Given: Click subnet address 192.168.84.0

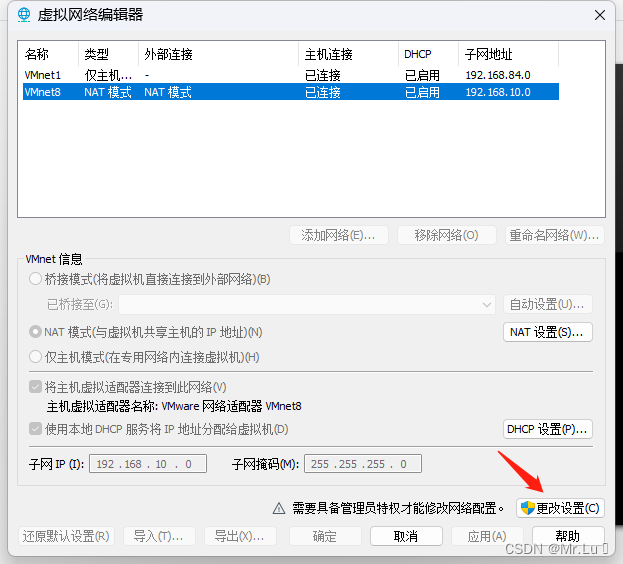Looking at the screenshot, I should coord(498,75).
